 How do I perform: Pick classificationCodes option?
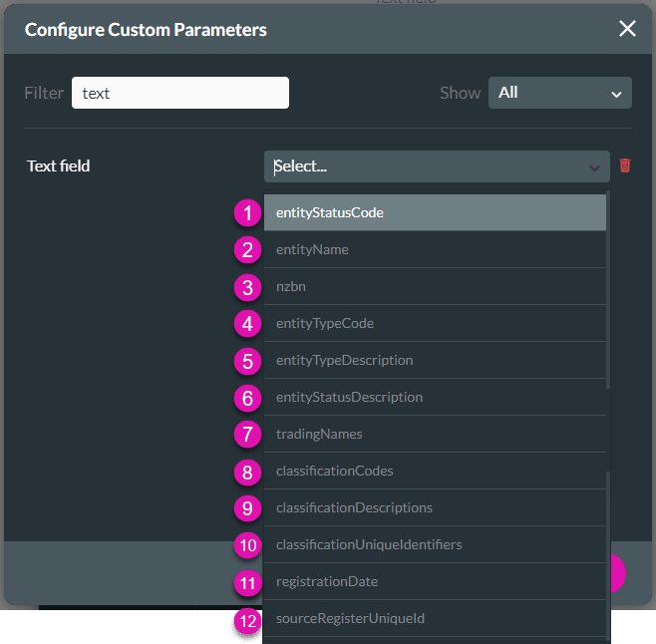(x=435, y=471)
